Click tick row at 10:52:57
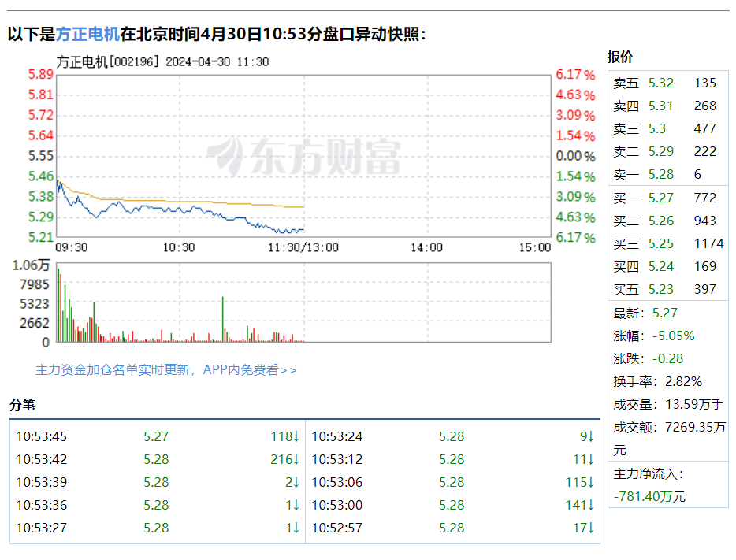Viewport: 736px width, 560px height. point(453,528)
